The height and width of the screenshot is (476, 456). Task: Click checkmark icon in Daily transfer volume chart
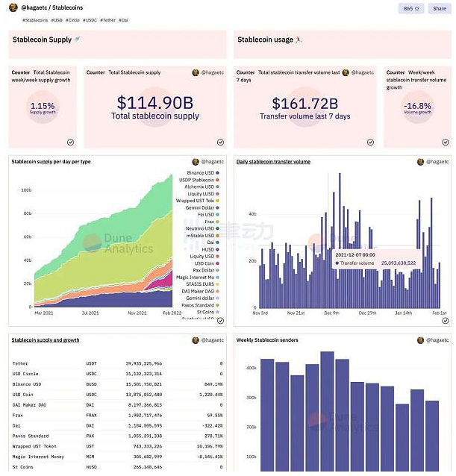(446, 320)
